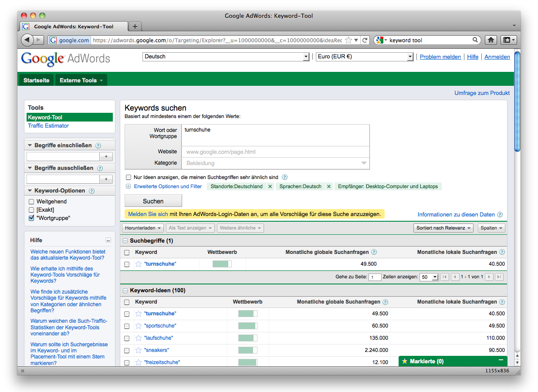Screen dimensions: 538x392
Task: Open Traffic Estimator in the Tools panel
Action: [x=48, y=126]
